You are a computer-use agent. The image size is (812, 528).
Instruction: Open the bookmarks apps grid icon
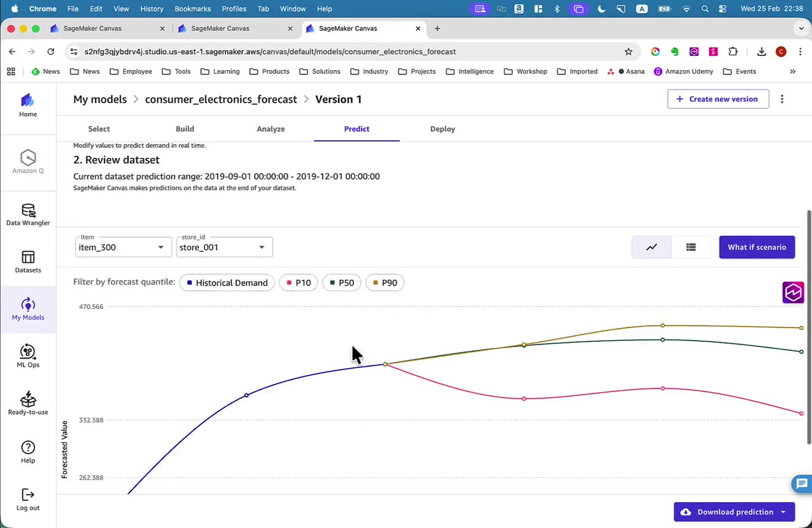pos(11,71)
